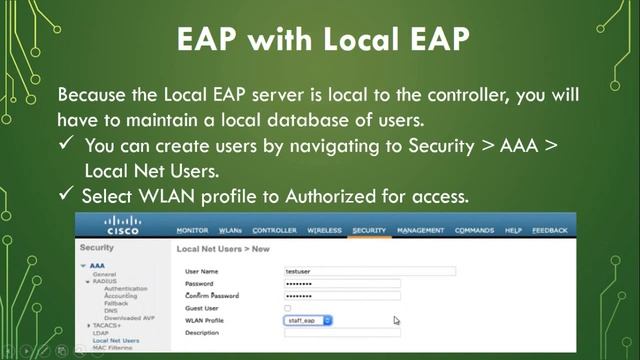Collapse the AAA tree section
The image size is (640, 360).
83,266
